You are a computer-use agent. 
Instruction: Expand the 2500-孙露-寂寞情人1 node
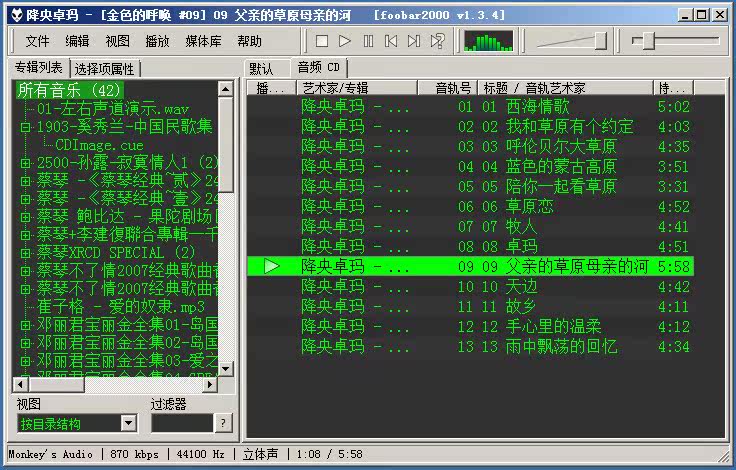coord(25,163)
